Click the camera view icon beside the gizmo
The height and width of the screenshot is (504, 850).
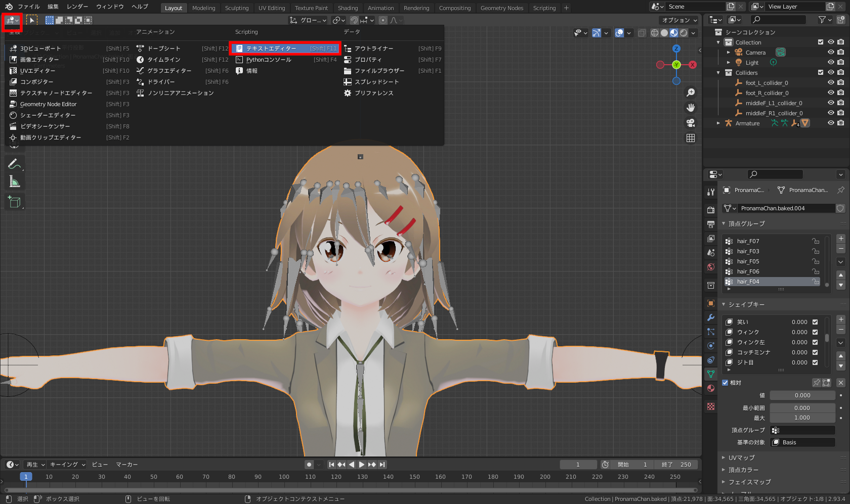pos(690,123)
